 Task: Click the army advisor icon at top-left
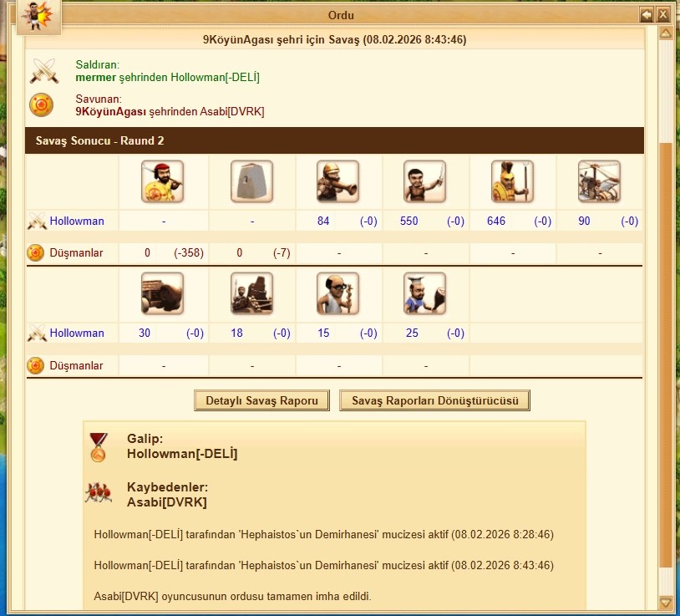click(x=39, y=17)
